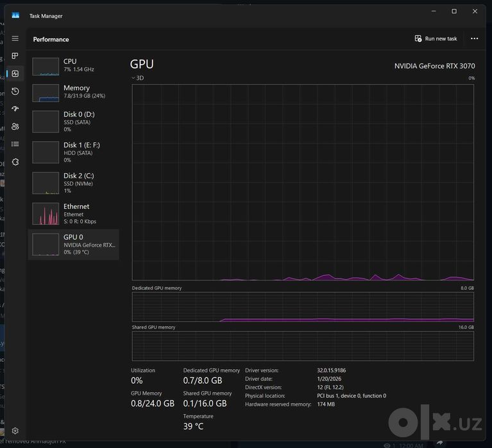The height and width of the screenshot is (448, 492).
Task: Click the Utilization 0% value
Action: [137, 381]
